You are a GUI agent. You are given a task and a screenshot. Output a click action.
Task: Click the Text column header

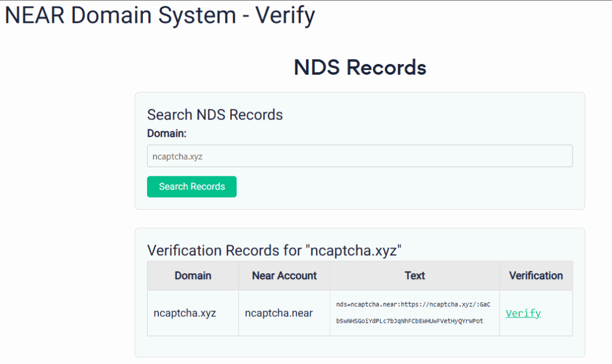(414, 276)
